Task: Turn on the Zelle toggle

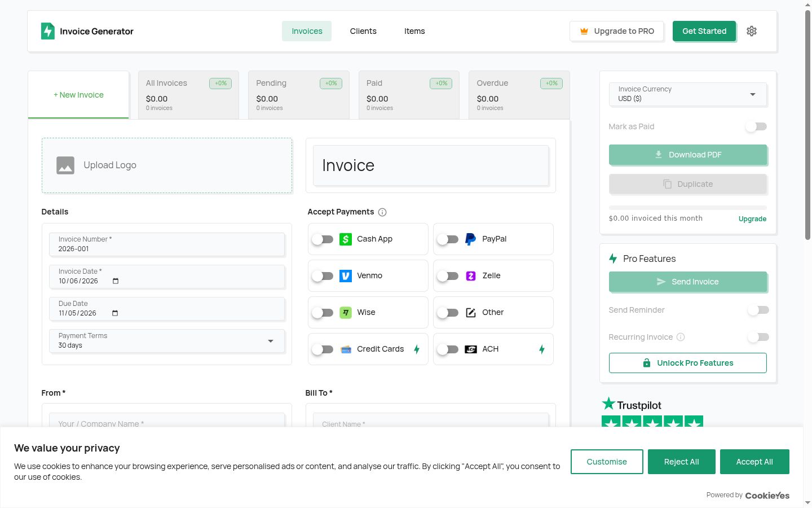Action: [448, 276]
